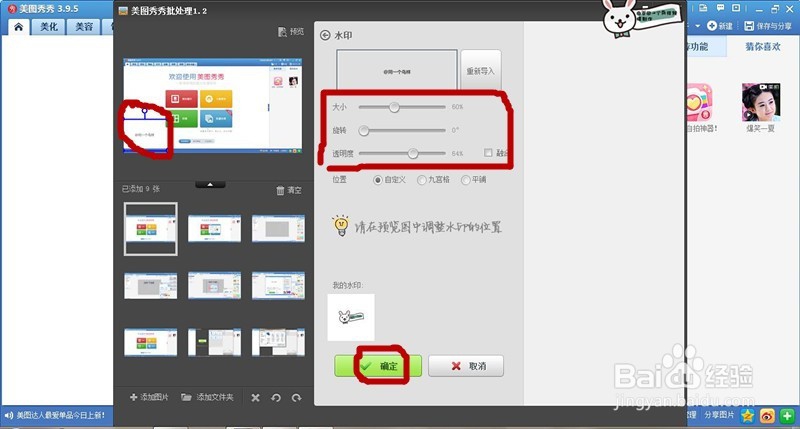Screen dimensions: 800x429
Task: Rotate image counterclockwise in batch toolbar
Action: click(x=276, y=397)
